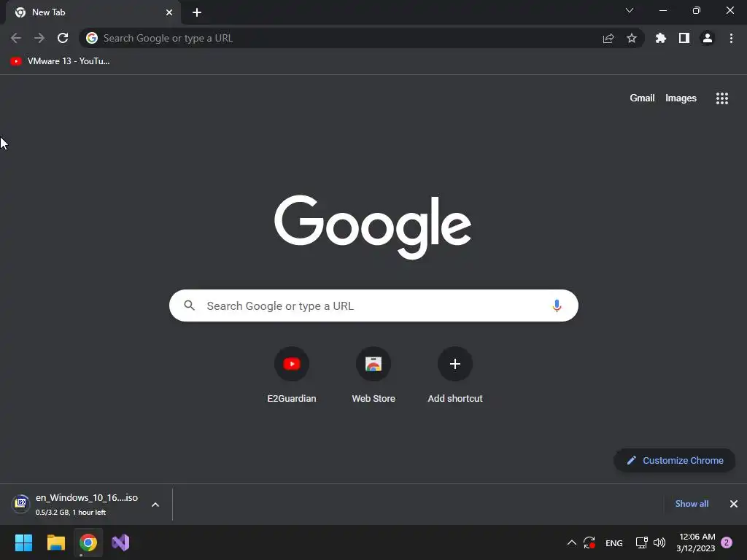Open the Google apps grid
The width and height of the screenshot is (747, 560).
[x=722, y=98]
